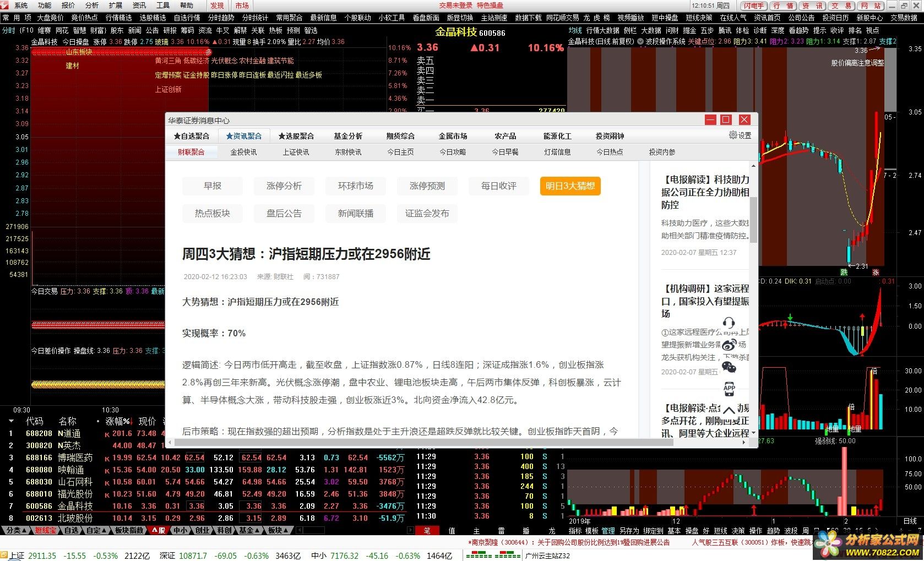Image resolution: width=924 pixels, height=561 pixels.
Task: Click 行情大数据 in chart toolbar
Action: coord(602,30)
